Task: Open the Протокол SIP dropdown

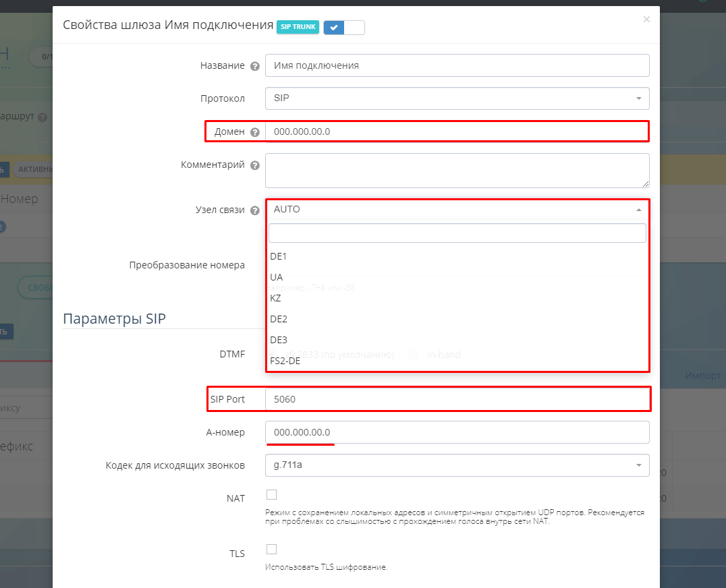Action: pyautogui.click(x=457, y=98)
